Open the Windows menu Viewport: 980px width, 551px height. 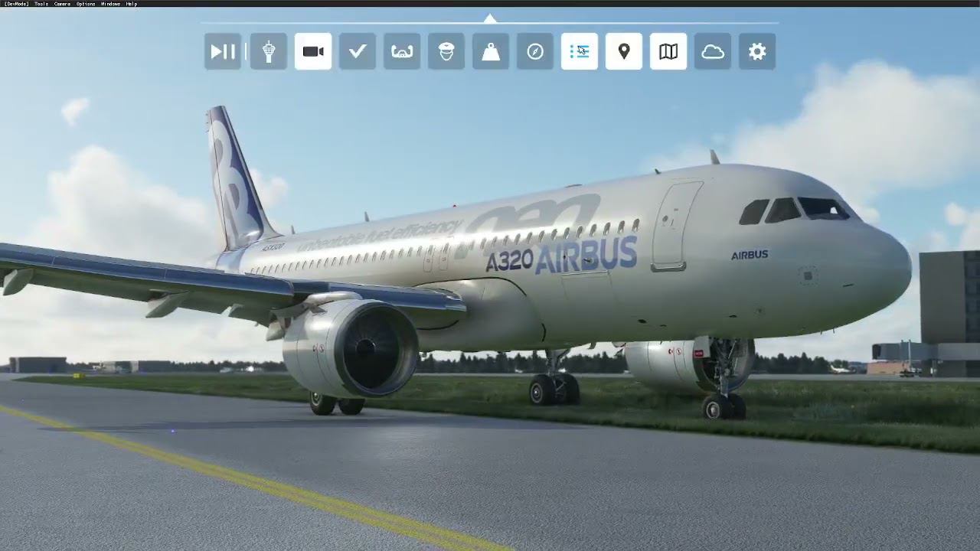(110, 4)
